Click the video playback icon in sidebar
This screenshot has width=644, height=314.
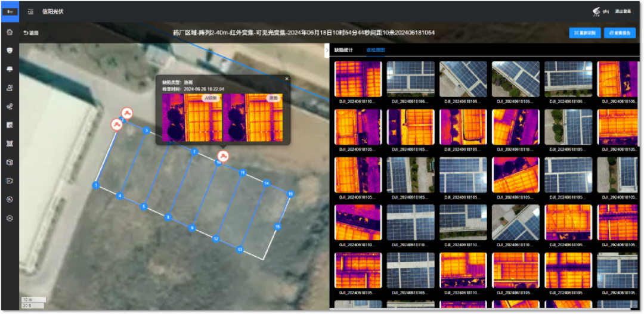click(10, 181)
